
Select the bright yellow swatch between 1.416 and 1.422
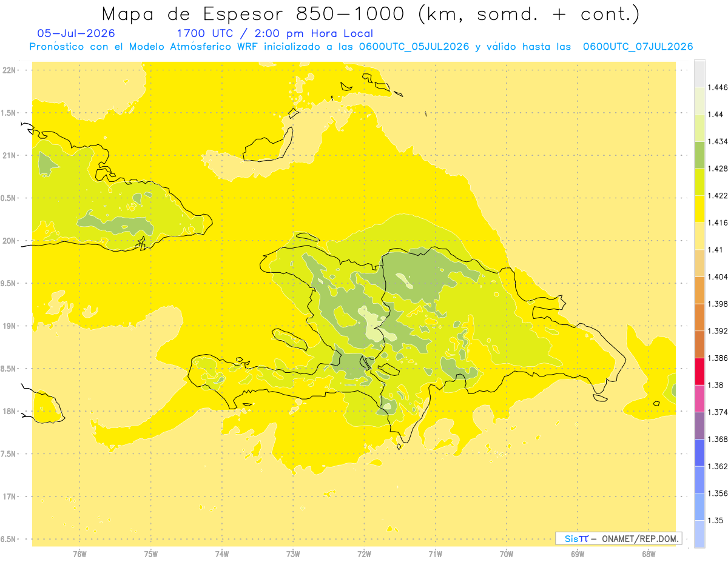pyautogui.click(x=699, y=209)
